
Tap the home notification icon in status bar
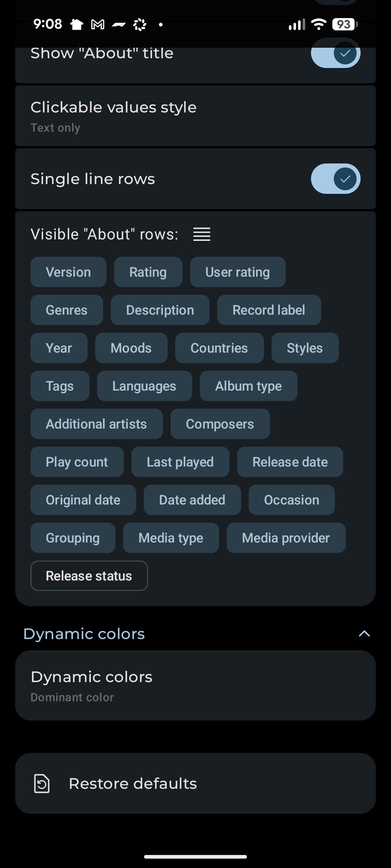pos(76,25)
